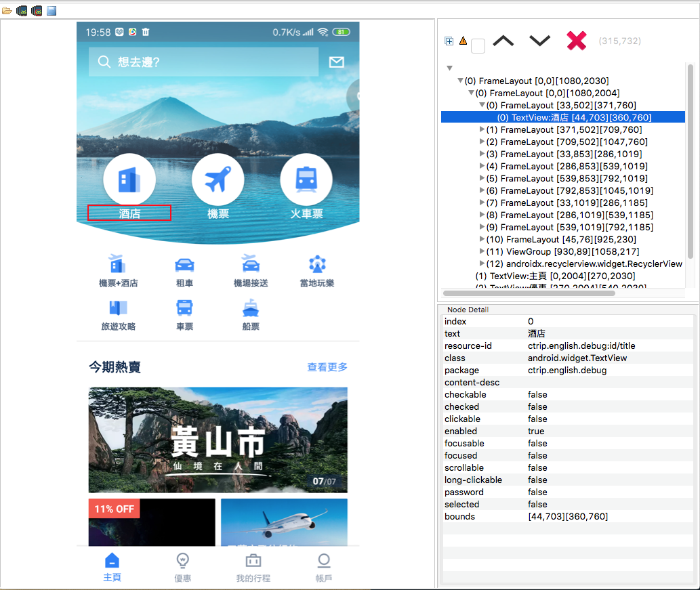The height and width of the screenshot is (590, 700).
Task: Select TextView:酒店 tree row
Action: [x=563, y=117]
